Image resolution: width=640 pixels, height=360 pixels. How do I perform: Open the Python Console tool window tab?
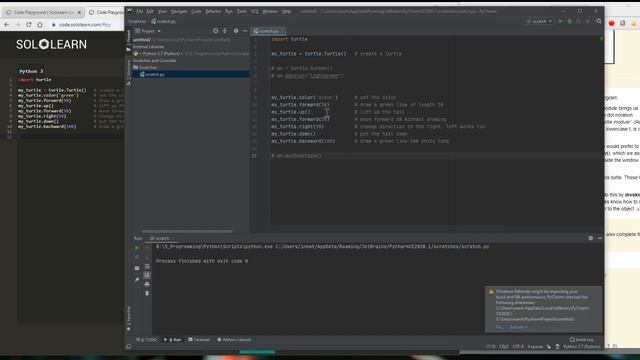click(234, 340)
